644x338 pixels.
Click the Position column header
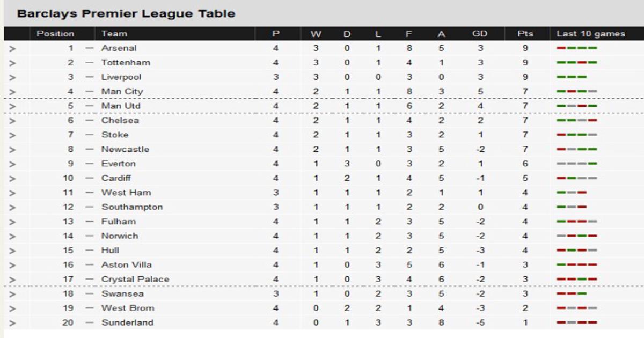click(55, 34)
